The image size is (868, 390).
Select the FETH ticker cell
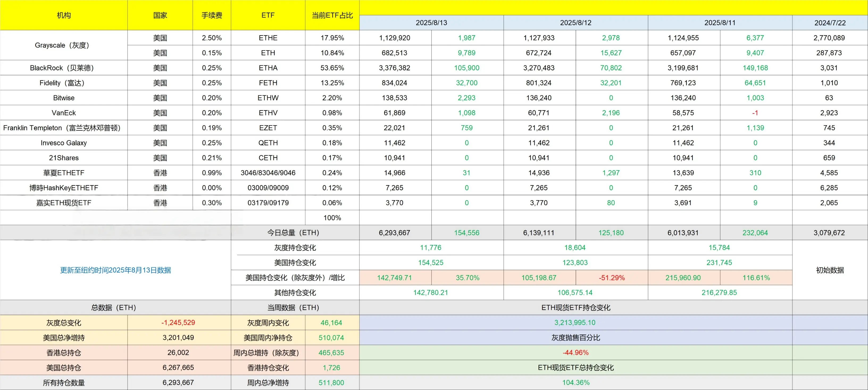[x=268, y=83]
